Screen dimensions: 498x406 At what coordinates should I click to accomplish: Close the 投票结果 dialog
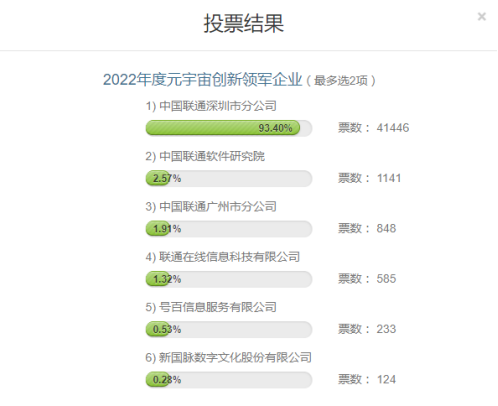[x=481, y=16]
